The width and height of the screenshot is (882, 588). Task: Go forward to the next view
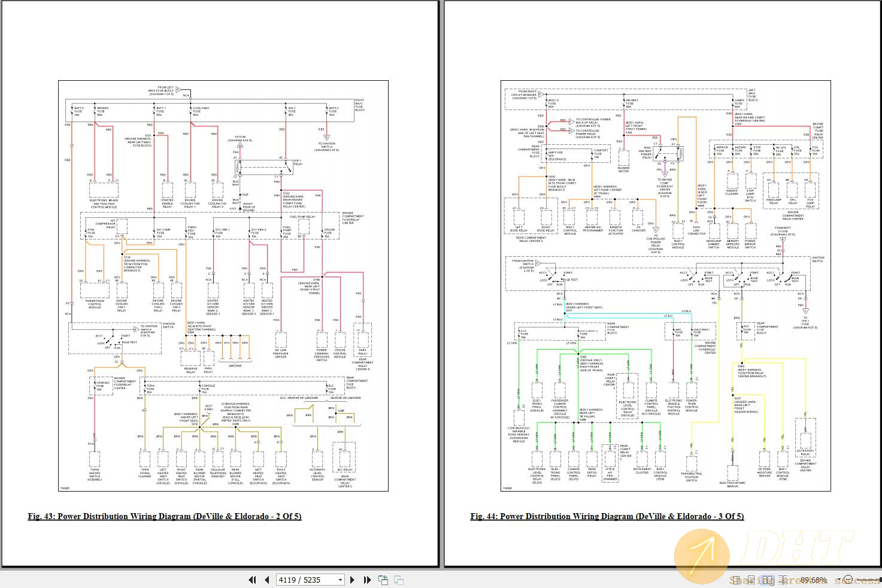coord(399,580)
